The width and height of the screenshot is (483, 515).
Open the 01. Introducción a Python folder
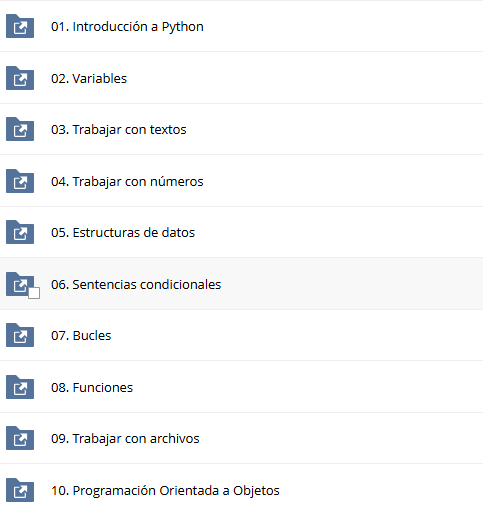tap(127, 27)
